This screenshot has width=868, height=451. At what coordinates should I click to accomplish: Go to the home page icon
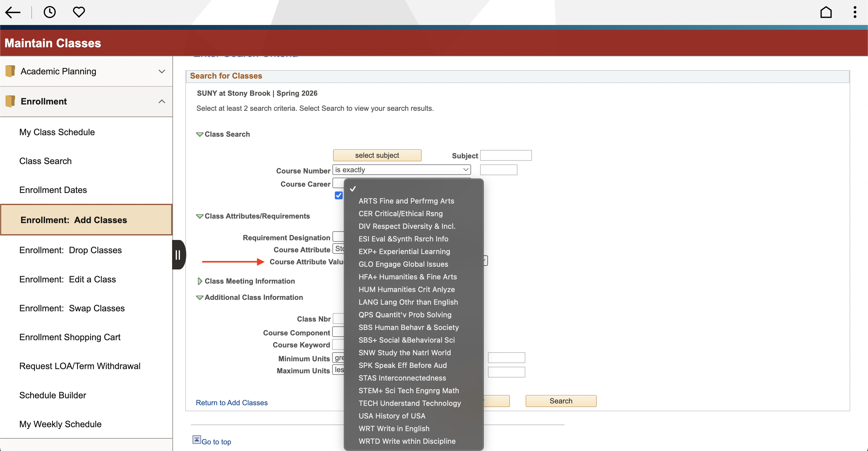(x=826, y=12)
